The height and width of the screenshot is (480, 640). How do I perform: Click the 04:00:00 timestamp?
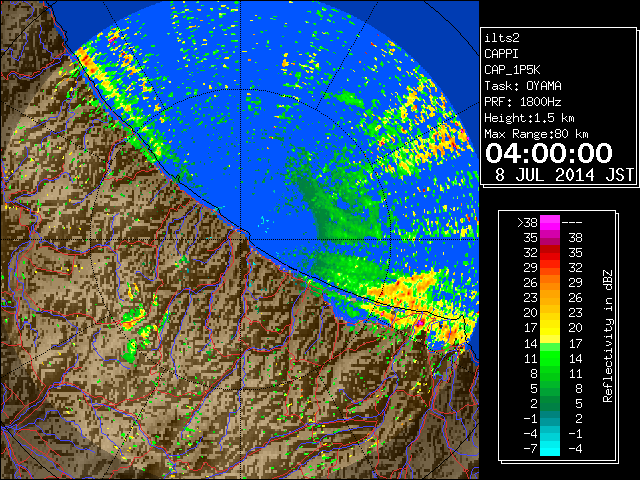click(x=549, y=153)
